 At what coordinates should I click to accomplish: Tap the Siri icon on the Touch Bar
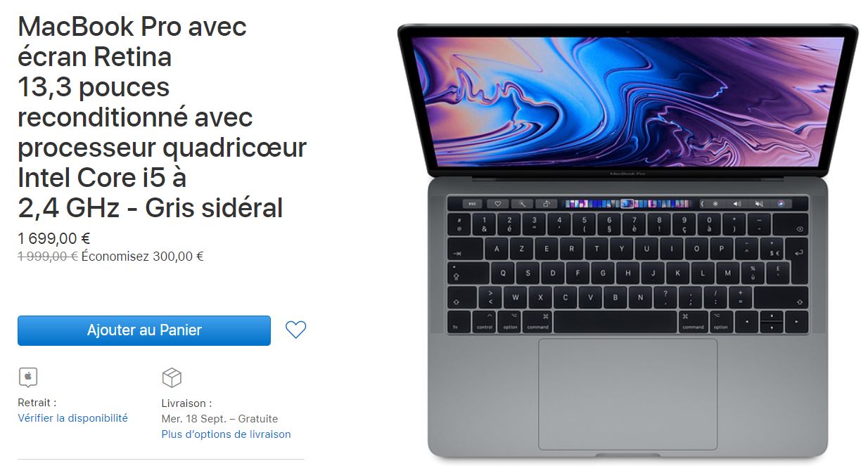[781, 204]
